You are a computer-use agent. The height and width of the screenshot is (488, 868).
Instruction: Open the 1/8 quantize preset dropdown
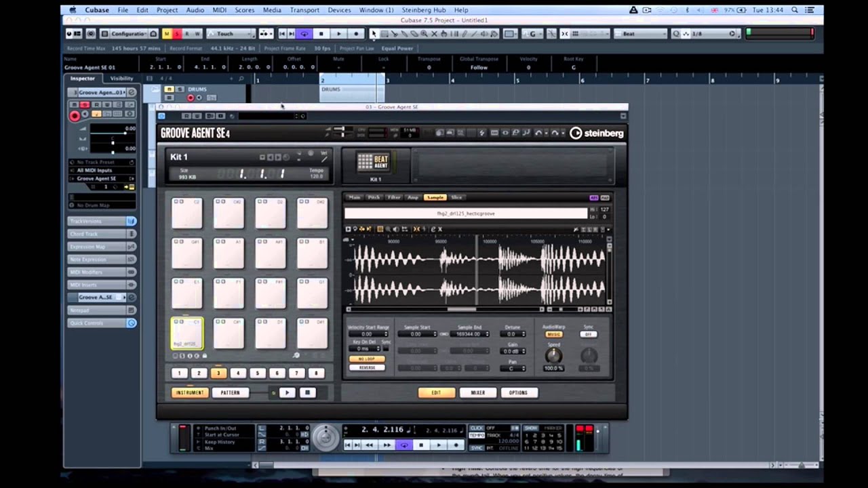(x=709, y=34)
